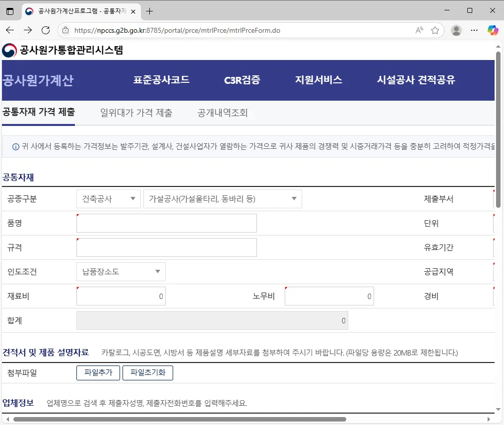Expand the 납품장소도 인도조건 dropdown

[x=121, y=272]
